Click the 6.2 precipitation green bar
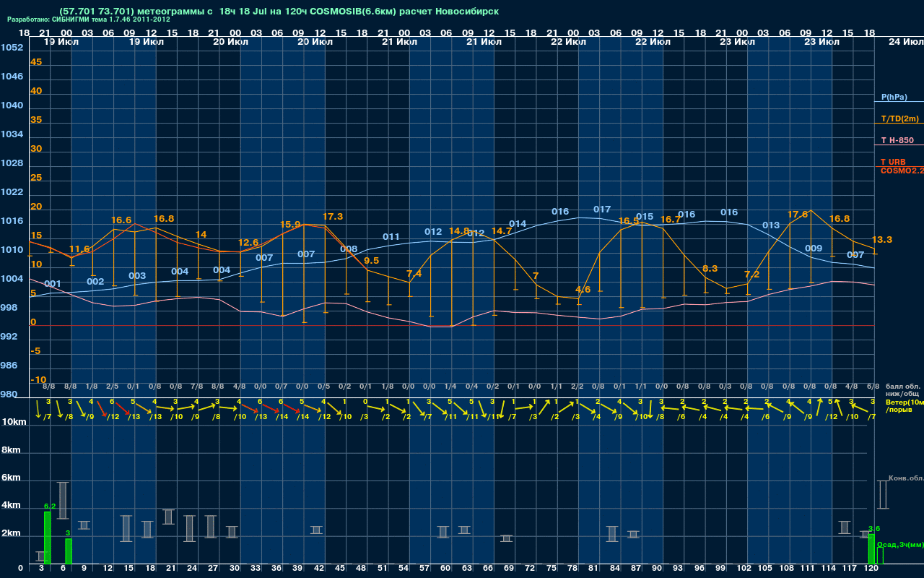Image resolution: width=924 pixels, height=578 pixels. (x=47, y=538)
